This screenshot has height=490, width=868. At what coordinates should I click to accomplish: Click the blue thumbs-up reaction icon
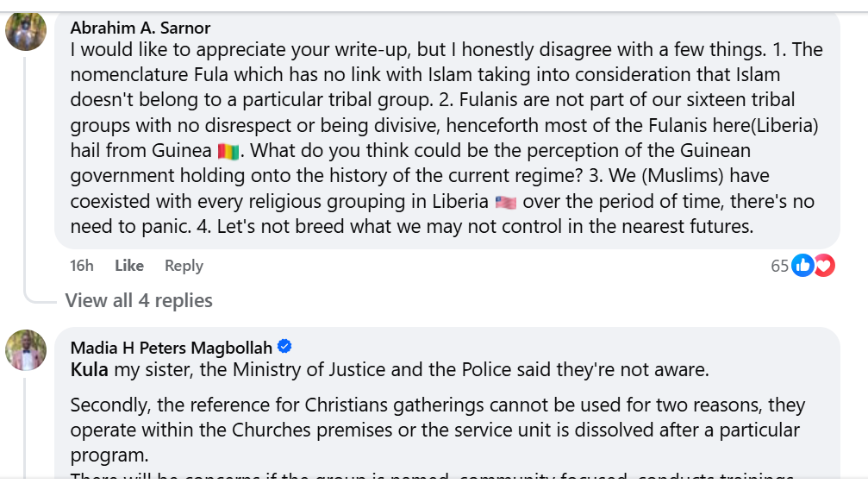pos(802,266)
